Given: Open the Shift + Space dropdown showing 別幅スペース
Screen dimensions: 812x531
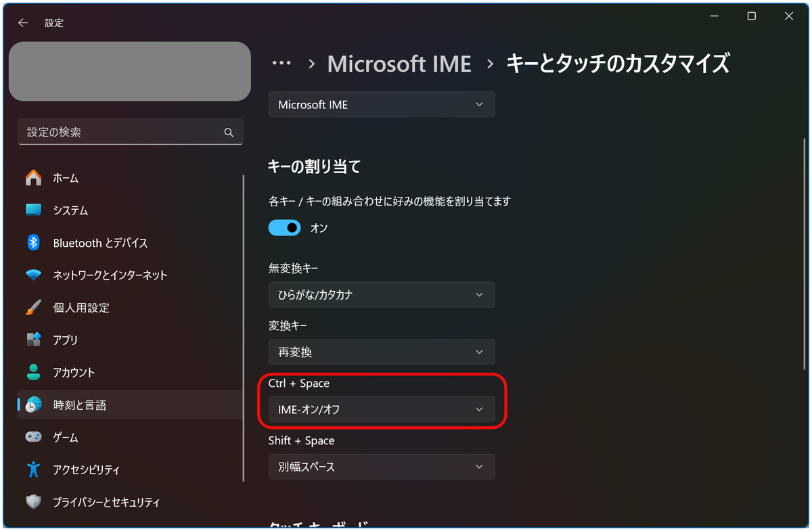Looking at the screenshot, I should [x=382, y=467].
